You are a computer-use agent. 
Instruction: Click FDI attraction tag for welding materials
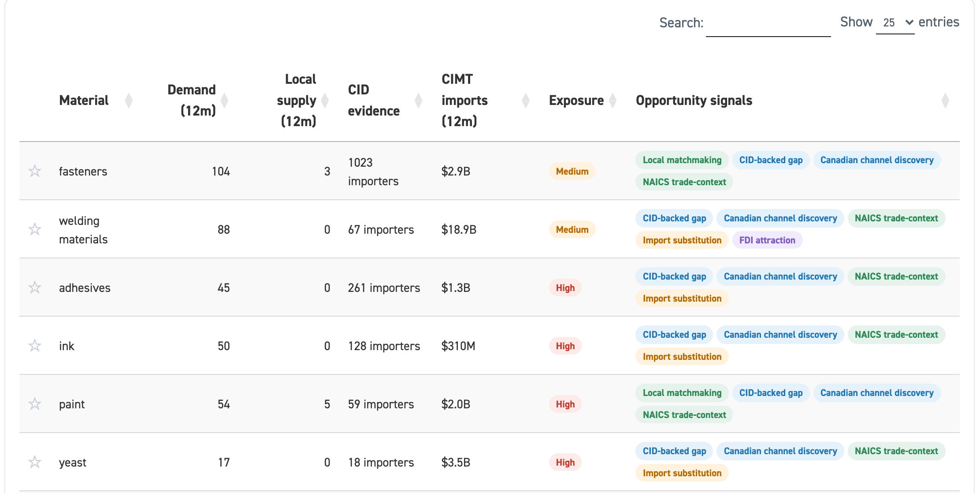767,240
